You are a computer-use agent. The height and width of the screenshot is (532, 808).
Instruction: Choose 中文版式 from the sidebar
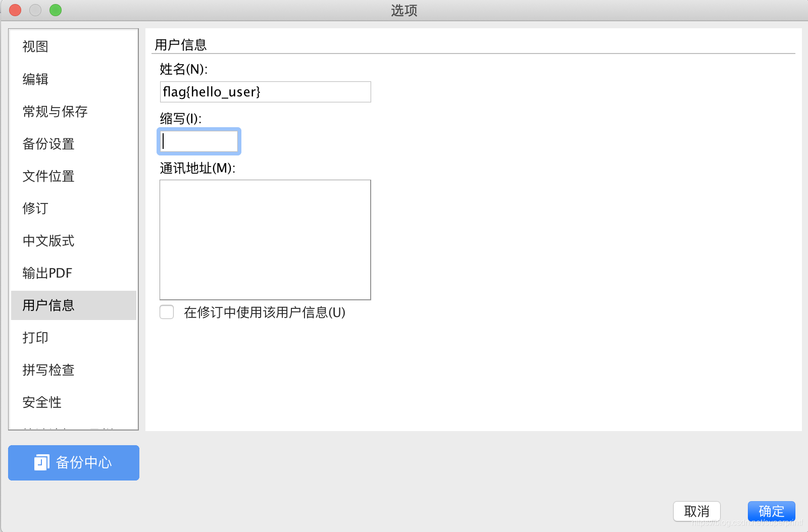click(x=74, y=241)
